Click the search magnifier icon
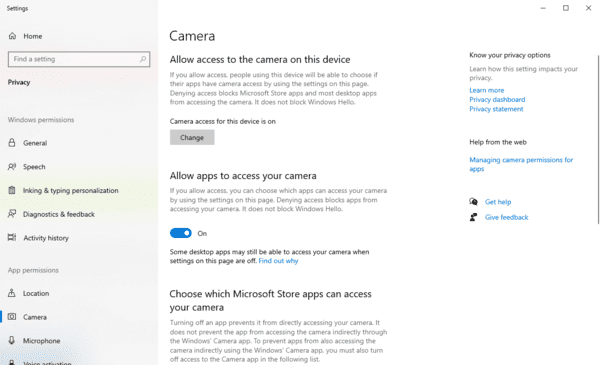600x365 pixels. [143, 59]
